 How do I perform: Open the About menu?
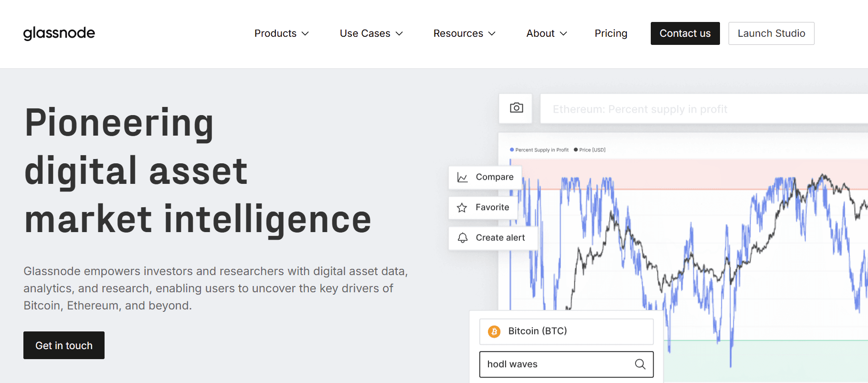pos(547,33)
